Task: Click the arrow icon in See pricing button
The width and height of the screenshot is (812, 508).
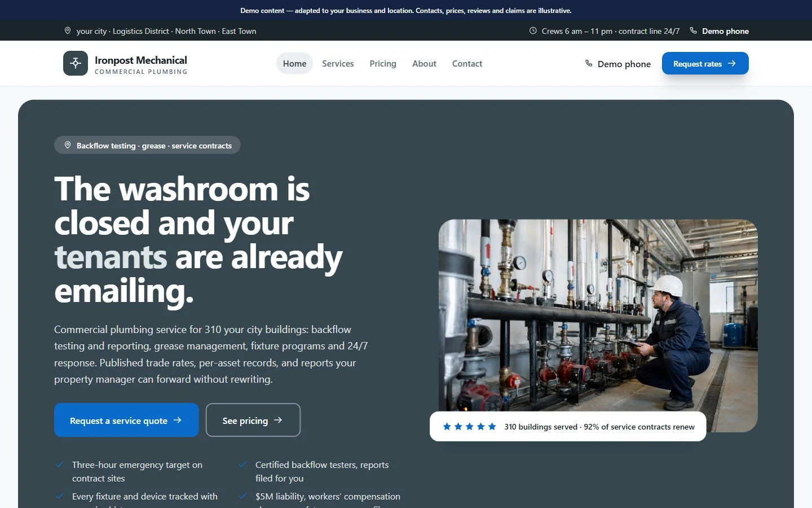Action: pos(278,420)
